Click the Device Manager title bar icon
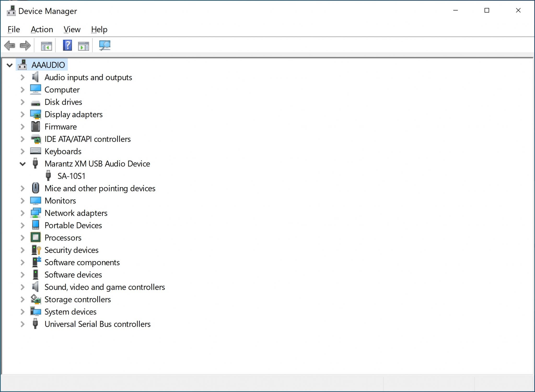 [11, 11]
